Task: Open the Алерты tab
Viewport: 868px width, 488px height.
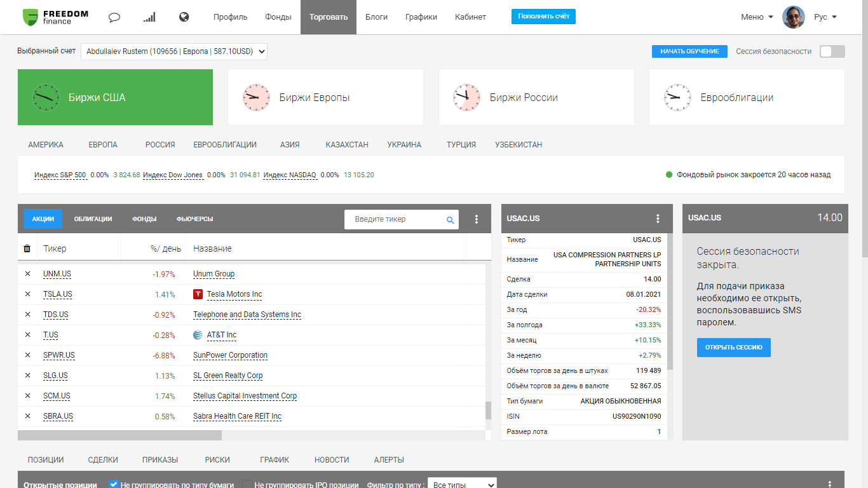Action: tap(389, 460)
